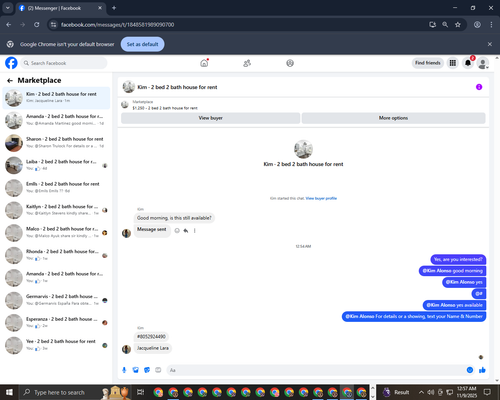Open the Facebook menu grid icon
This screenshot has width=500, height=400.
click(453, 63)
